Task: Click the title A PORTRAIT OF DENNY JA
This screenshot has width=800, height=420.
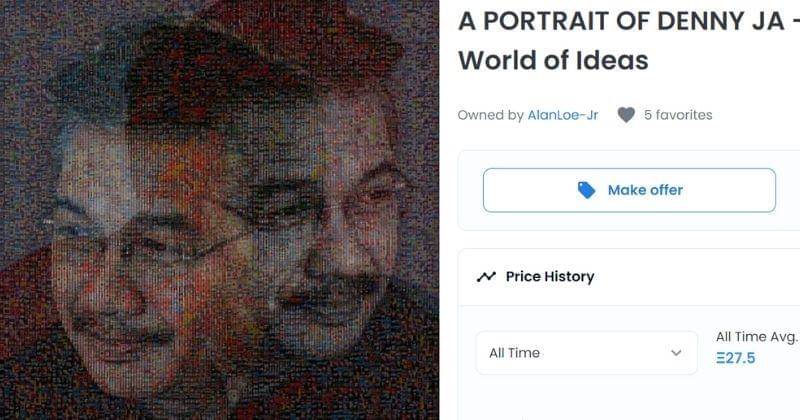Action: point(621,21)
